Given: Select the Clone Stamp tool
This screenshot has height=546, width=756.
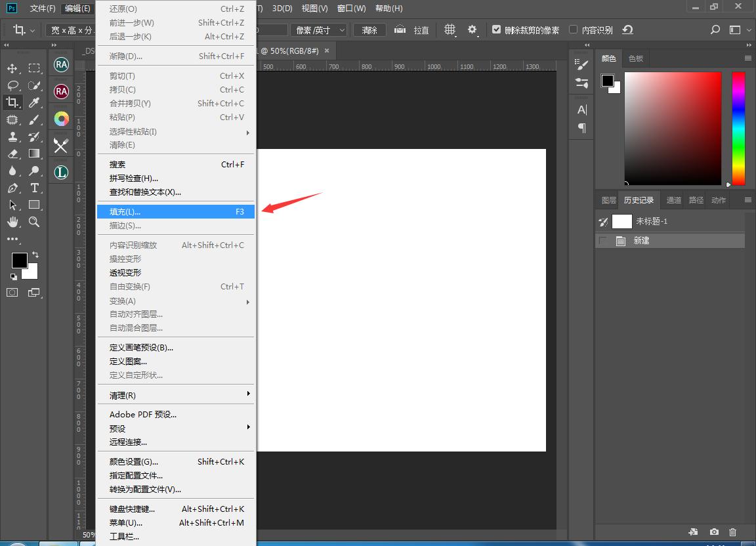Looking at the screenshot, I should click(12, 136).
